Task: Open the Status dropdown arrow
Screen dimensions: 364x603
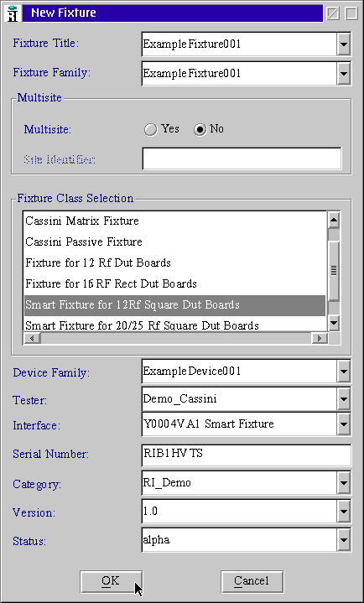Action: [x=343, y=540]
